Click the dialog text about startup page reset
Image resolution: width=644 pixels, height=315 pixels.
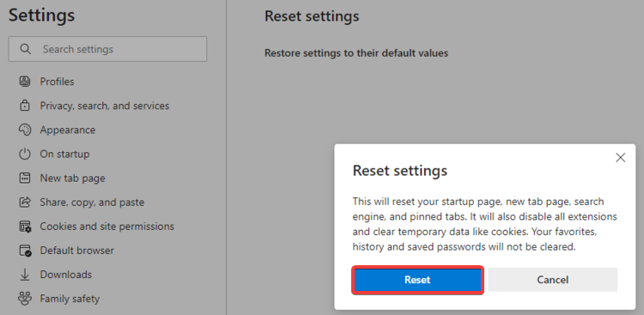pos(484,224)
